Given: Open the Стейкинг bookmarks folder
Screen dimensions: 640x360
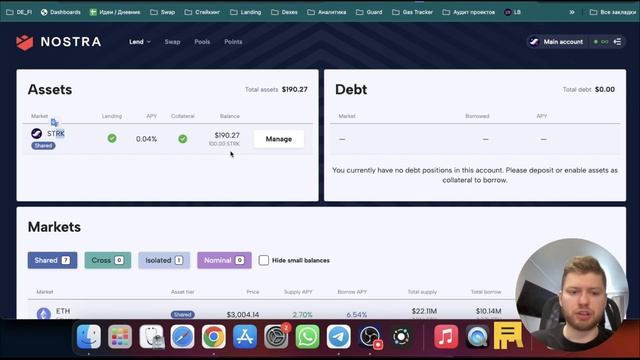Looking at the screenshot, I should [202, 12].
